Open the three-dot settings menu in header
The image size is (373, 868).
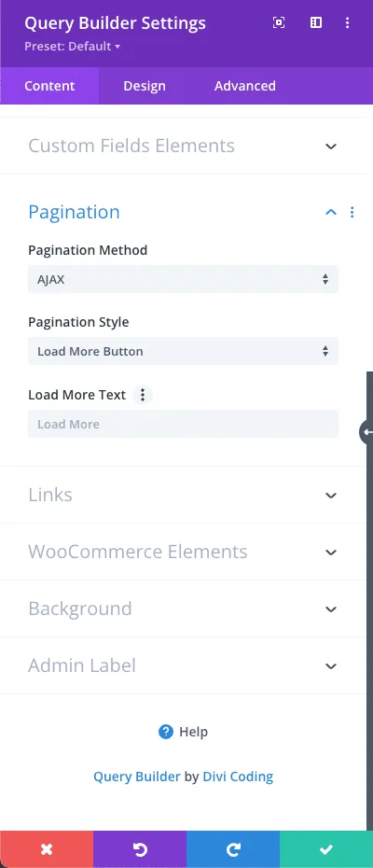coord(348,22)
